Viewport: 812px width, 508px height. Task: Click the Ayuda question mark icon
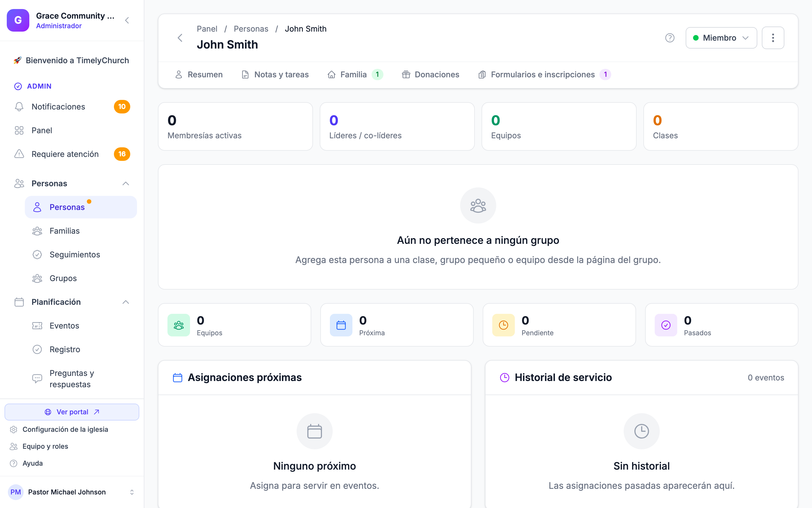tap(14, 463)
